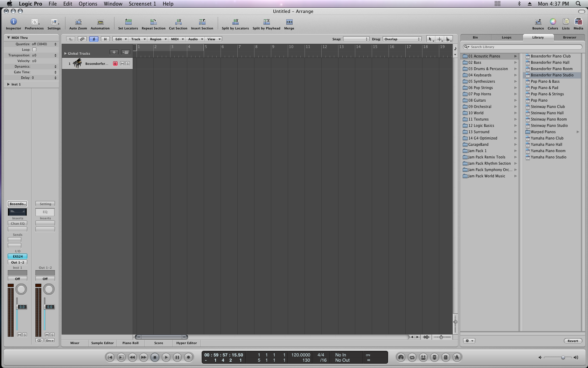Open the local Region menu dropdown
Screen dimensions: 588x368
coord(157,39)
